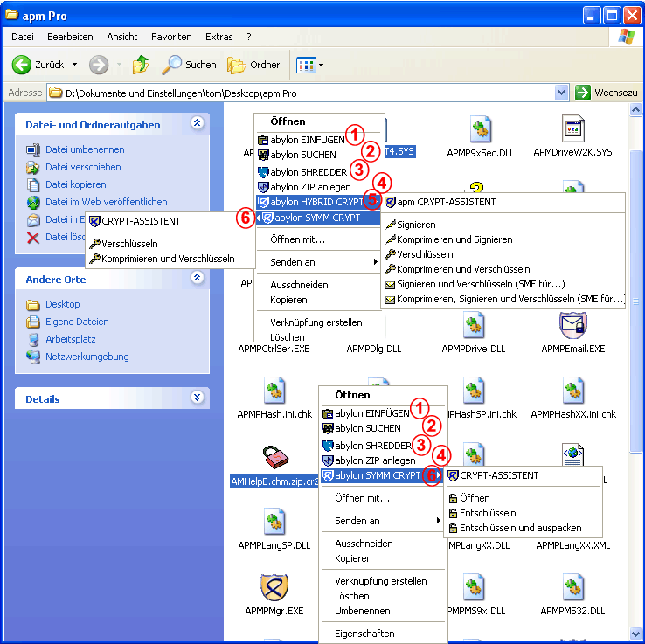Select APMPMgr.EXE shield icon

pyautogui.click(x=274, y=587)
